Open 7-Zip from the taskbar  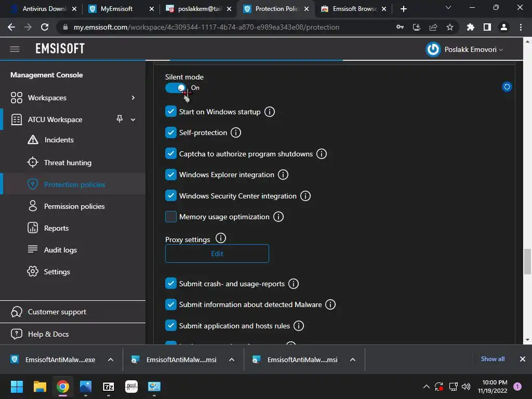point(108,387)
